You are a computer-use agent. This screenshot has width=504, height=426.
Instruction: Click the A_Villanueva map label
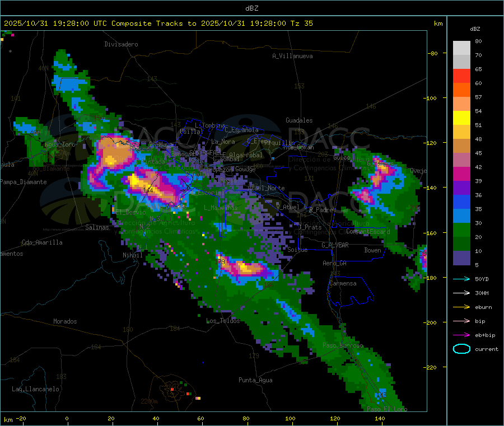coord(292,56)
